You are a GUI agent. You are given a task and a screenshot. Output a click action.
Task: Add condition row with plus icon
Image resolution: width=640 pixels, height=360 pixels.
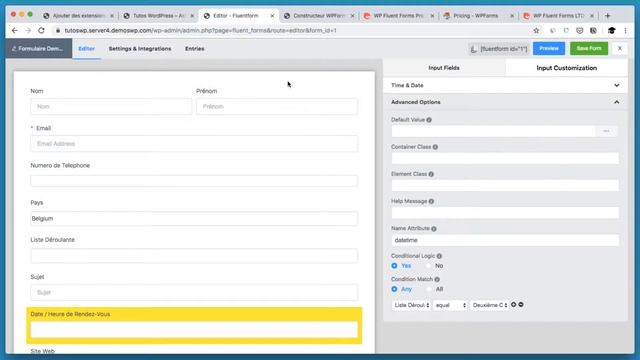tap(514, 304)
